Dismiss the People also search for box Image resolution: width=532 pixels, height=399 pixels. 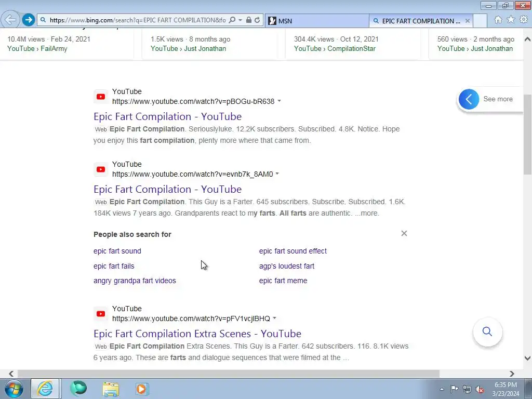pyautogui.click(x=404, y=233)
